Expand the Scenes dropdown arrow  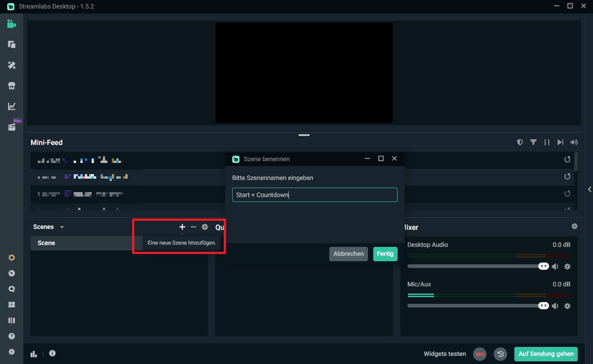click(62, 227)
